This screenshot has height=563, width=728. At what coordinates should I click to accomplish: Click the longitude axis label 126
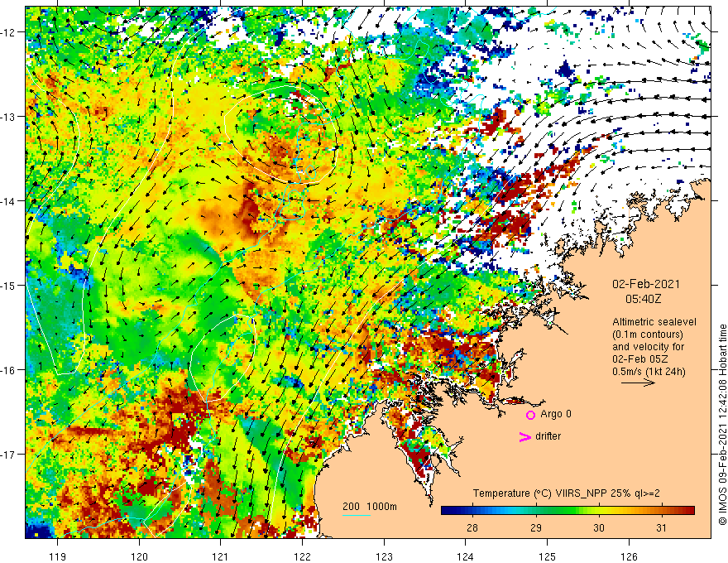click(629, 556)
